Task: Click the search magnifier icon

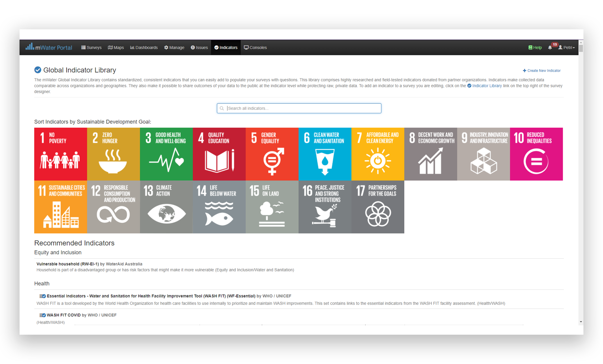Action: 222,108
